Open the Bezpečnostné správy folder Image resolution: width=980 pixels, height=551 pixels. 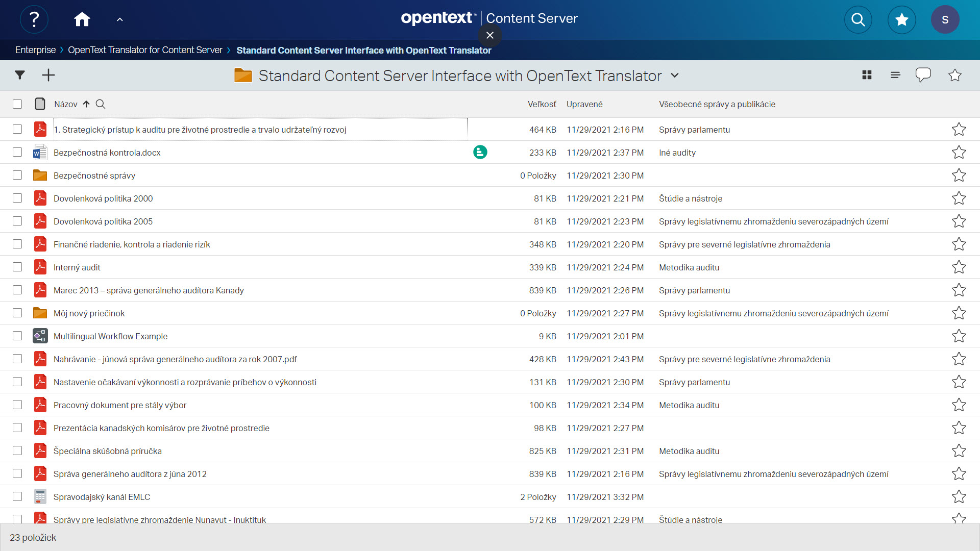(94, 176)
